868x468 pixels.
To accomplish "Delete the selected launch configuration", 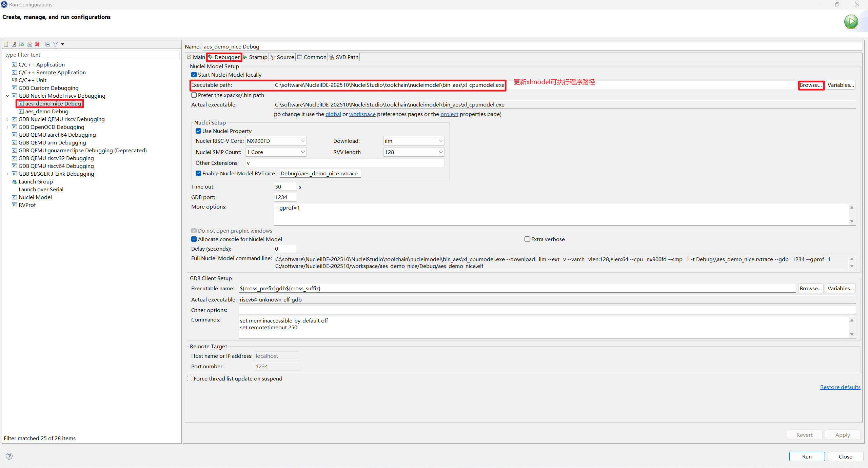I will click(37, 44).
